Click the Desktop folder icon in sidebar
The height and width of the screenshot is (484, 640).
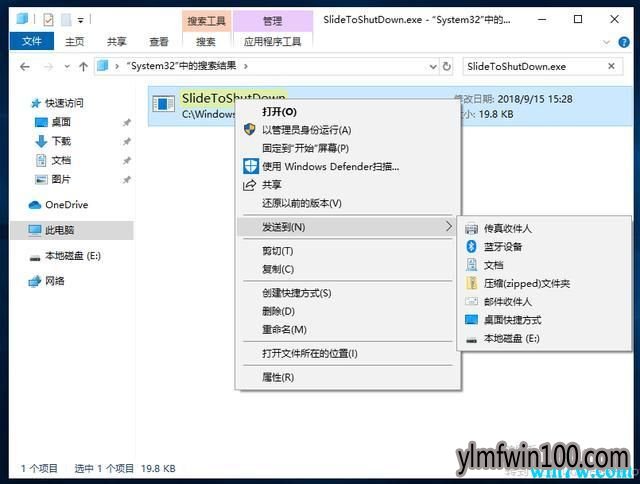tap(41, 122)
